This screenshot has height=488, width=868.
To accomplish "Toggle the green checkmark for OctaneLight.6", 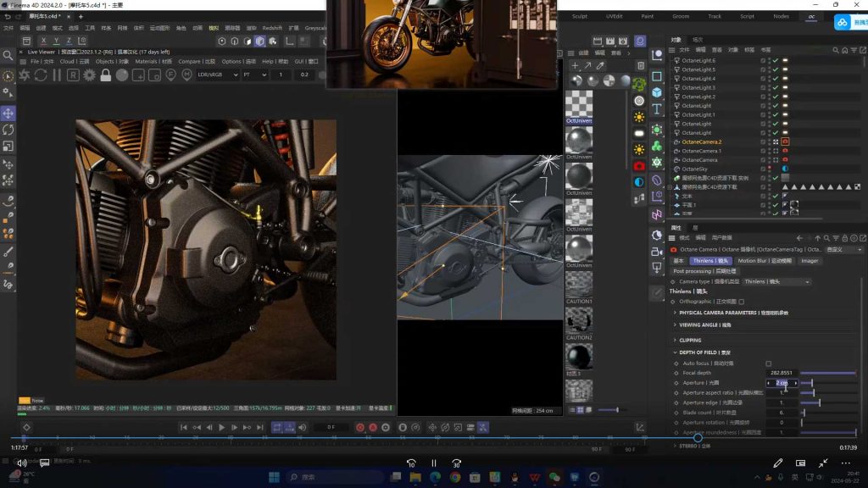I will (775, 61).
